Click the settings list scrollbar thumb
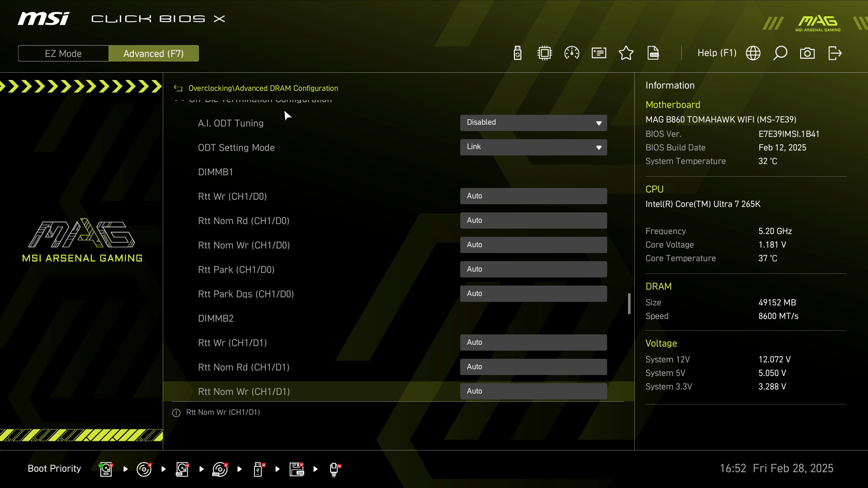Screen dimensions: 868x488 [629, 304]
